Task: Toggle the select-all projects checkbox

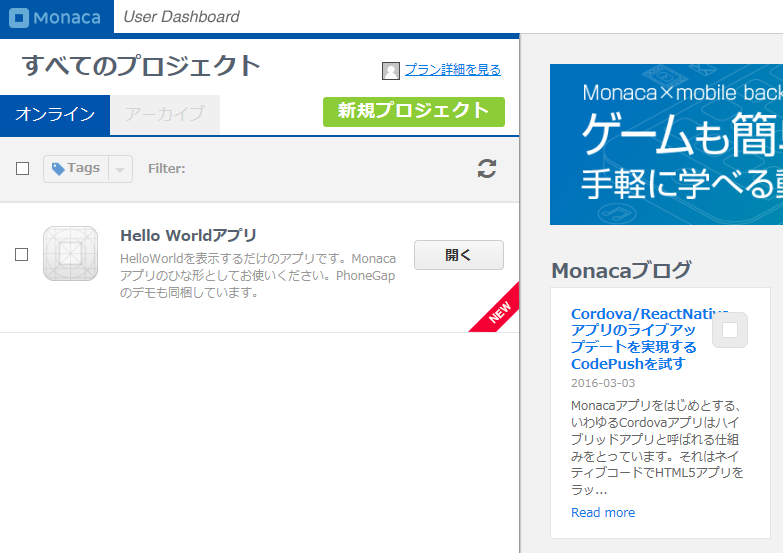Action: [22, 169]
